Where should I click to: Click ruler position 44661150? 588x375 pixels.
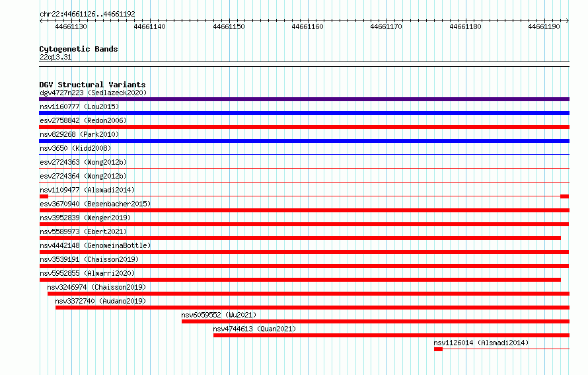[x=229, y=26]
